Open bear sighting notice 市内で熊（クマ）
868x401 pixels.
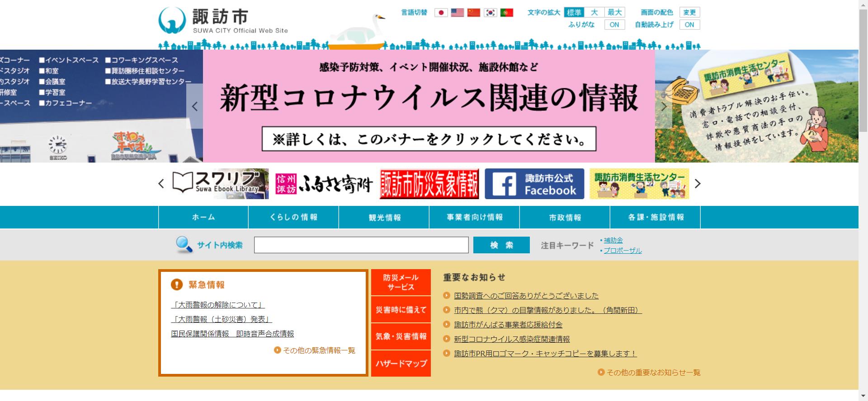coord(548,310)
